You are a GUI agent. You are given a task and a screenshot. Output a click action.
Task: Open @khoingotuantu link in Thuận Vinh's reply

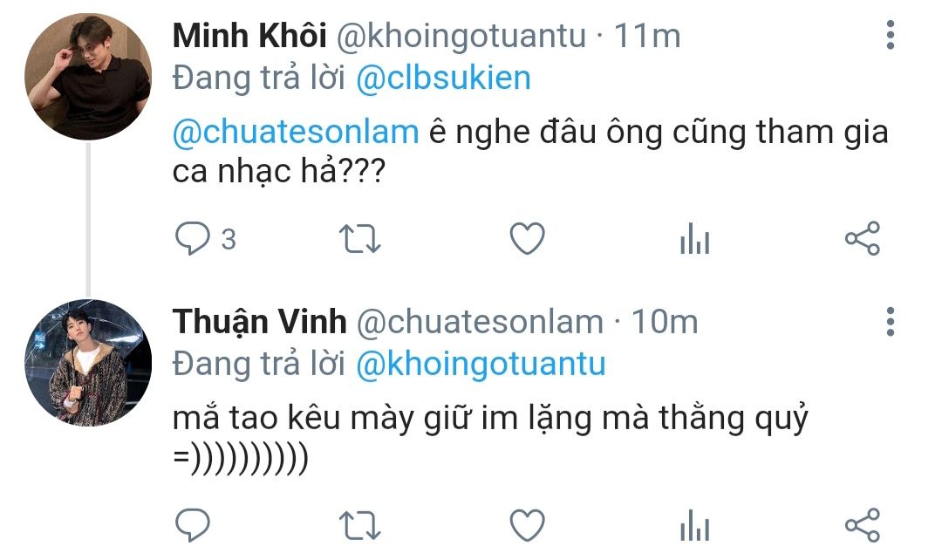[481, 364]
